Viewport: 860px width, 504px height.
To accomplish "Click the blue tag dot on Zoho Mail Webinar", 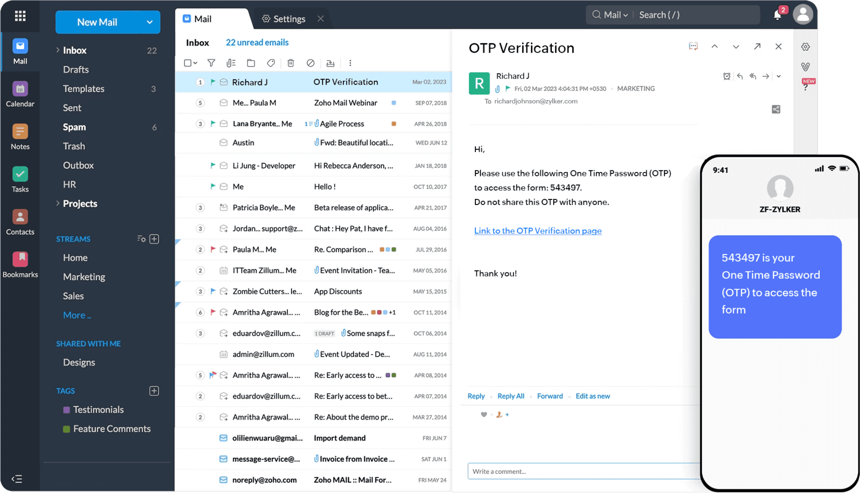I will coord(394,103).
